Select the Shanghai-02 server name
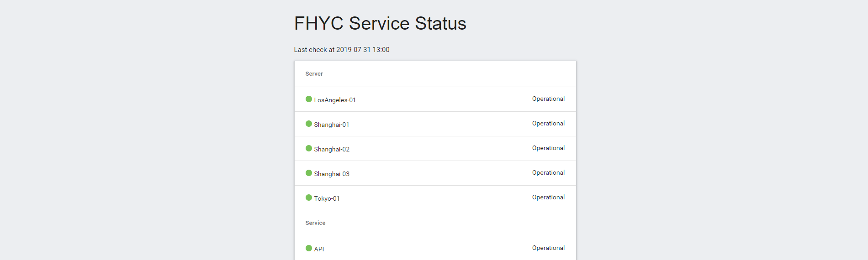The width and height of the screenshot is (868, 260). 332,149
